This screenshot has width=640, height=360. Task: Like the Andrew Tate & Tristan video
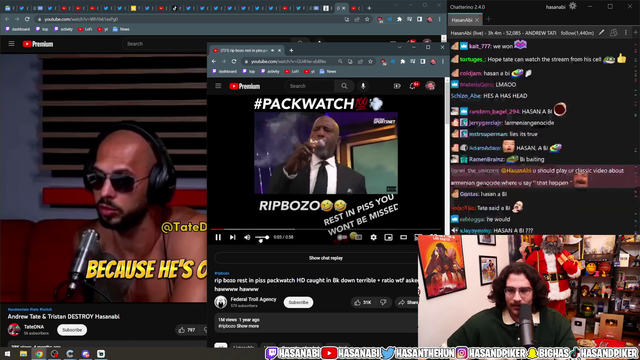[187, 330]
